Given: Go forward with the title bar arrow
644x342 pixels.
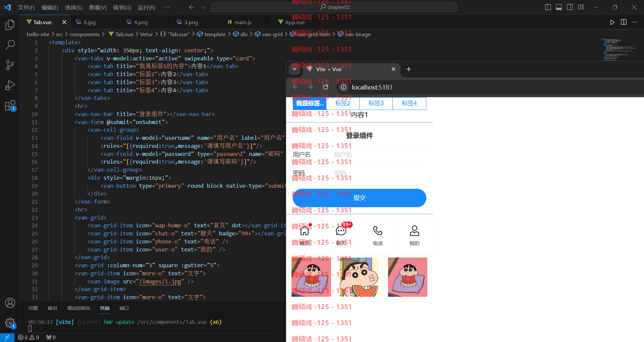Looking at the screenshot, I should (x=203, y=7).
